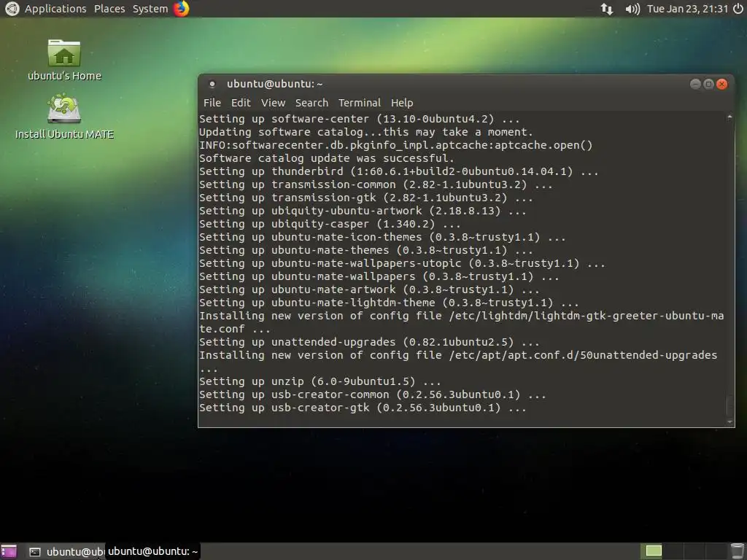The height and width of the screenshot is (560, 747).
Task: Open the power/shutdown icon in panel
Action: pos(738,9)
